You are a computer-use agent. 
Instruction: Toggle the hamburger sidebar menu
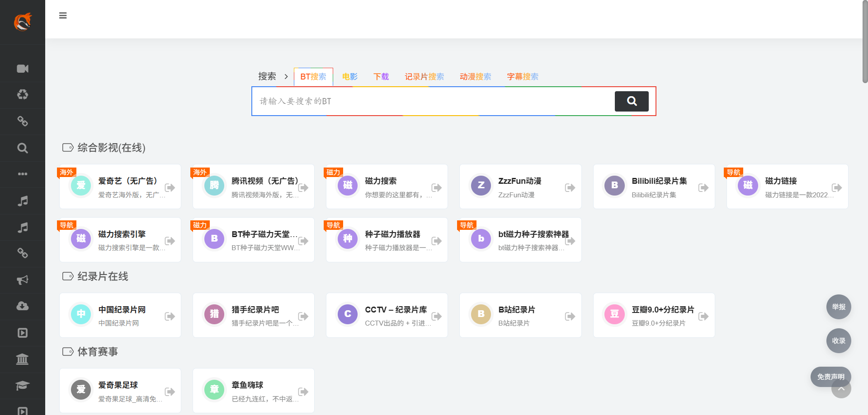click(x=63, y=16)
